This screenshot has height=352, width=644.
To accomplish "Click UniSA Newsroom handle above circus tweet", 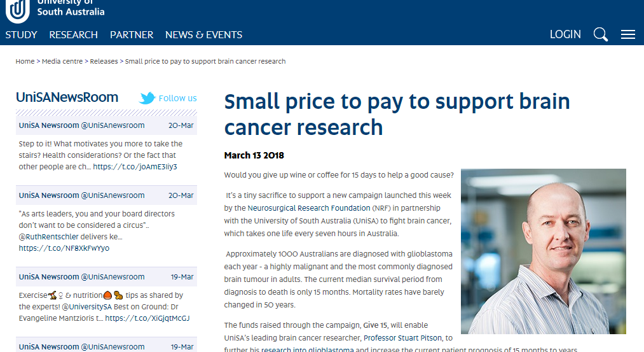I will 82,195.
